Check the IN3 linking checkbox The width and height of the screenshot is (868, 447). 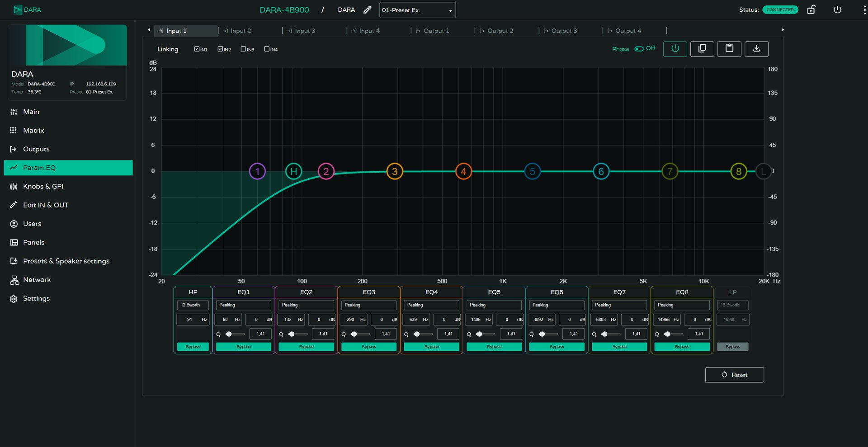point(243,49)
